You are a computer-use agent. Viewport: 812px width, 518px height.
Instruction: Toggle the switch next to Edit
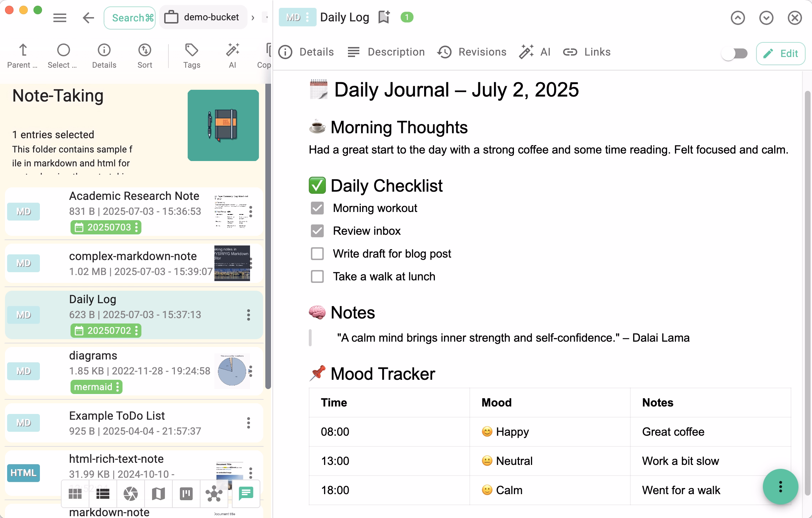734,54
